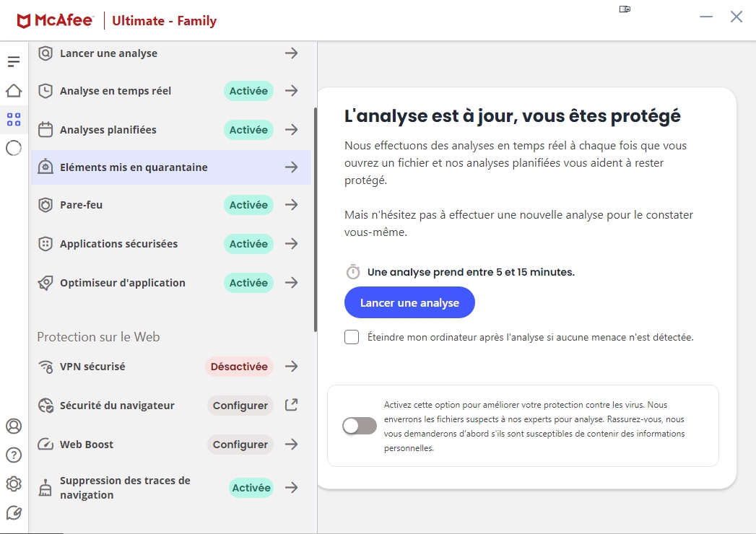Viewport: 756px width, 534px height.
Task: Click Activée badge for Applications sécurisées
Action: click(x=248, y=244)
